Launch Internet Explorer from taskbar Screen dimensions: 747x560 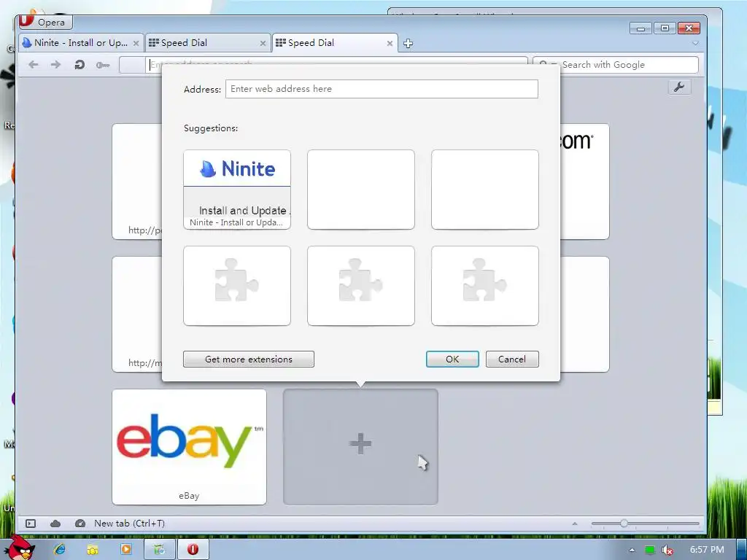coord(60,549)
